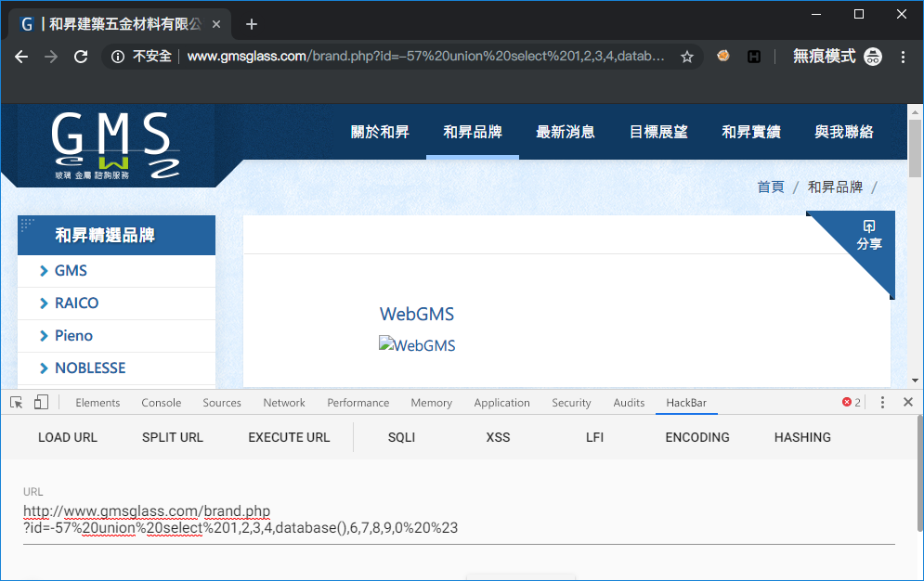924x581 pixels.
Task: Switch to the Security DevTools tab
Action: 571,403
